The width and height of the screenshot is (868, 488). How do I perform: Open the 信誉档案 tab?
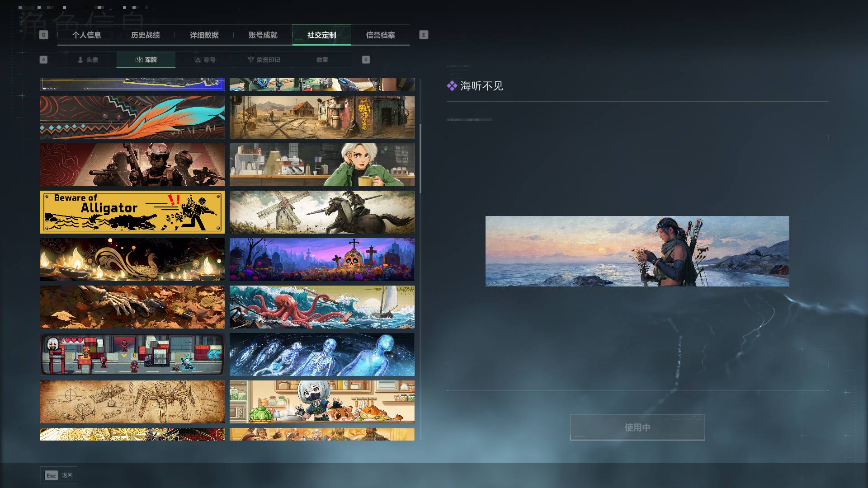click(381, 35)
